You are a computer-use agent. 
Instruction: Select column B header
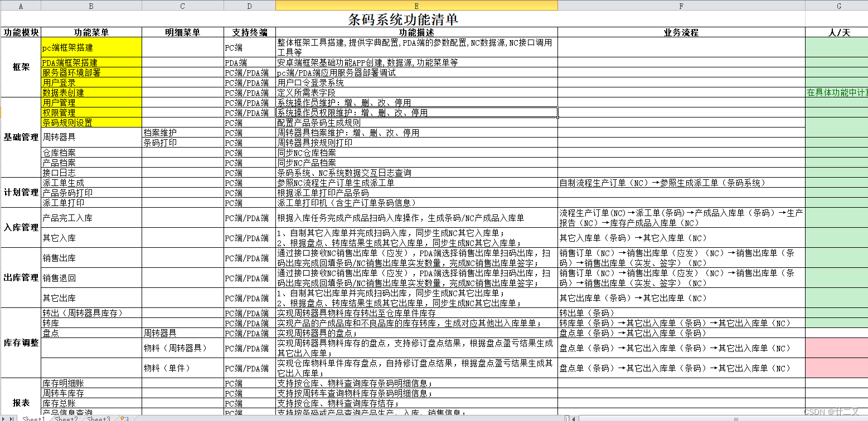coord(91,6)
